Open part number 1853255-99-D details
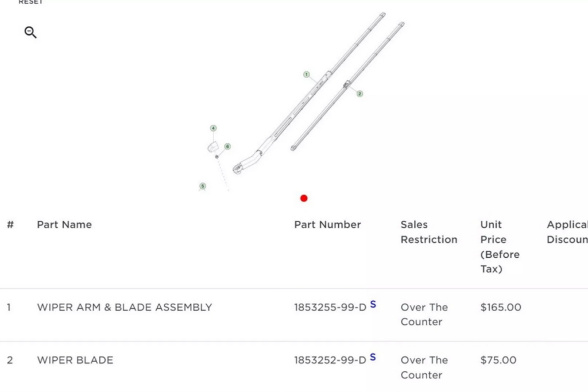Image resolution: width=588 pixels, height=392 pixels. pyautogui.click(x=330, y=307)
